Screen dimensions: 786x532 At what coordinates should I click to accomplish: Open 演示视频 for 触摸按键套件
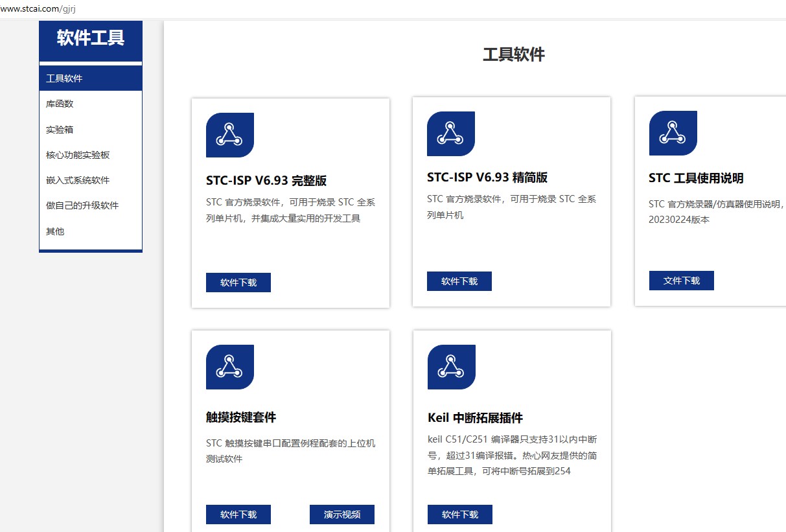click(x=342, y=515)
